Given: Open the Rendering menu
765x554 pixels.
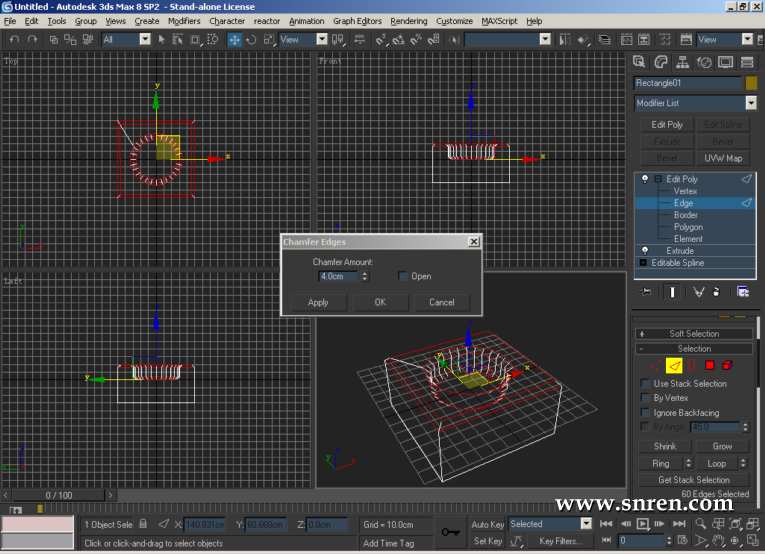Looking at the screenshot, I should coord(408,20).
